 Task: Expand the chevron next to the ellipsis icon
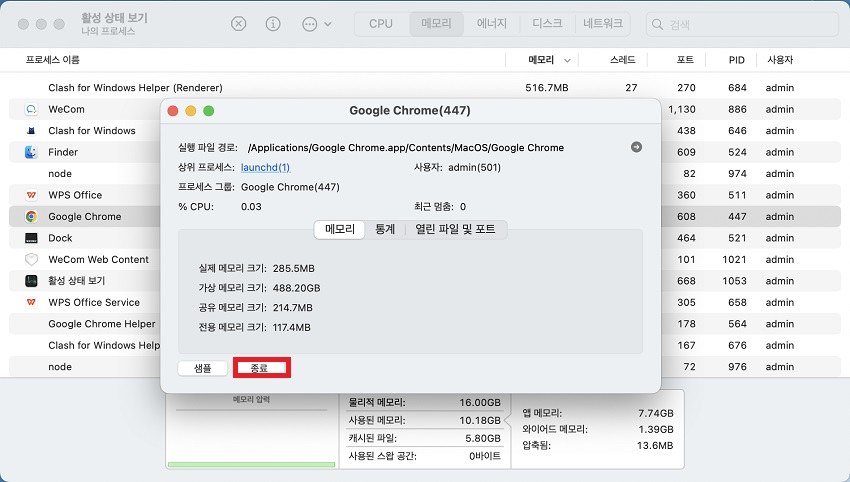(328, 24)
